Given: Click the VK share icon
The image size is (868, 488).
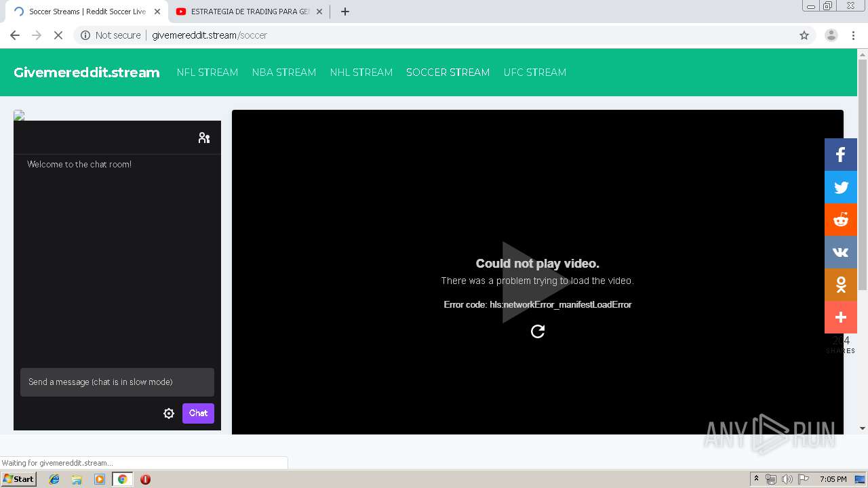Looking at the screenshot, I should 841,252.
